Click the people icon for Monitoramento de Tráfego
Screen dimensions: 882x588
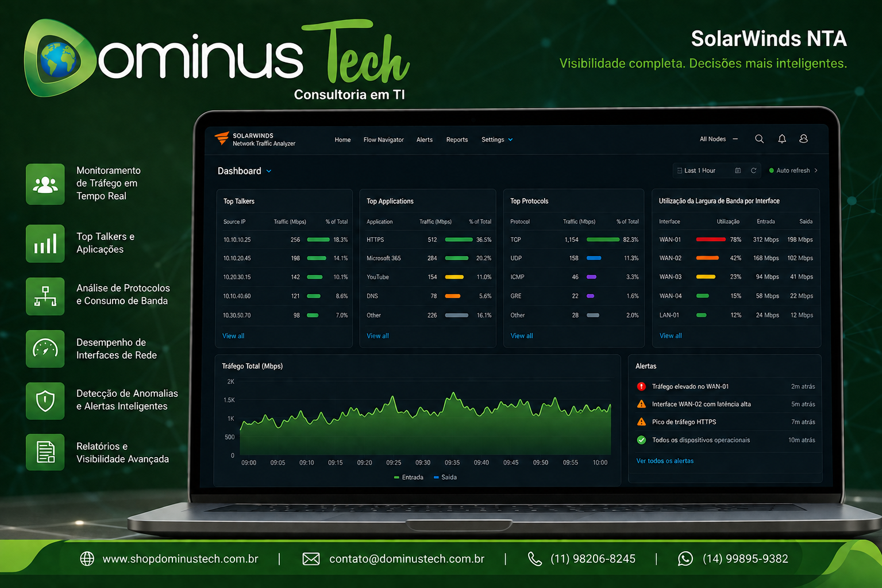(x=45, y=184)
